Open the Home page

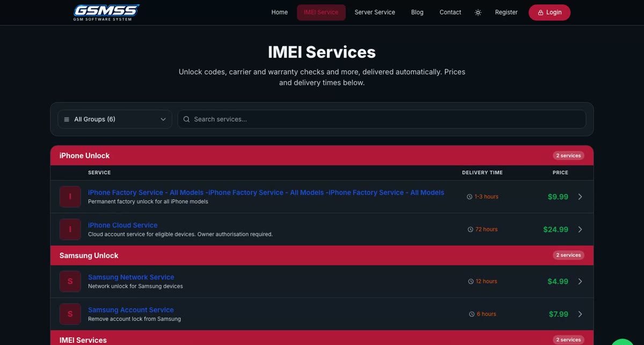(280, 12)
